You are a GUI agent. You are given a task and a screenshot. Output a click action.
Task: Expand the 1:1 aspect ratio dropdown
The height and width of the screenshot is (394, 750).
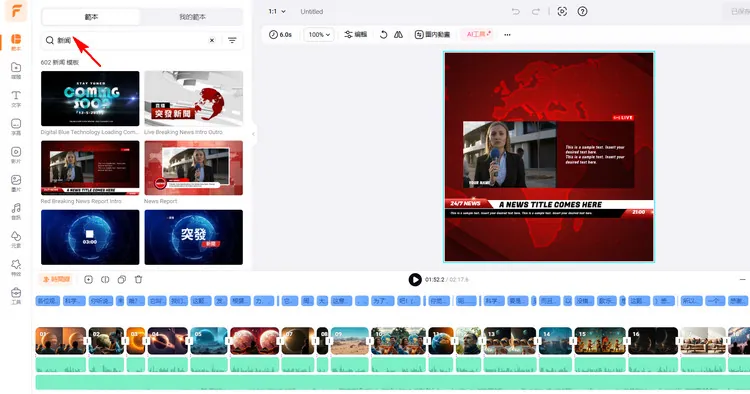click(x=277, y=11)
